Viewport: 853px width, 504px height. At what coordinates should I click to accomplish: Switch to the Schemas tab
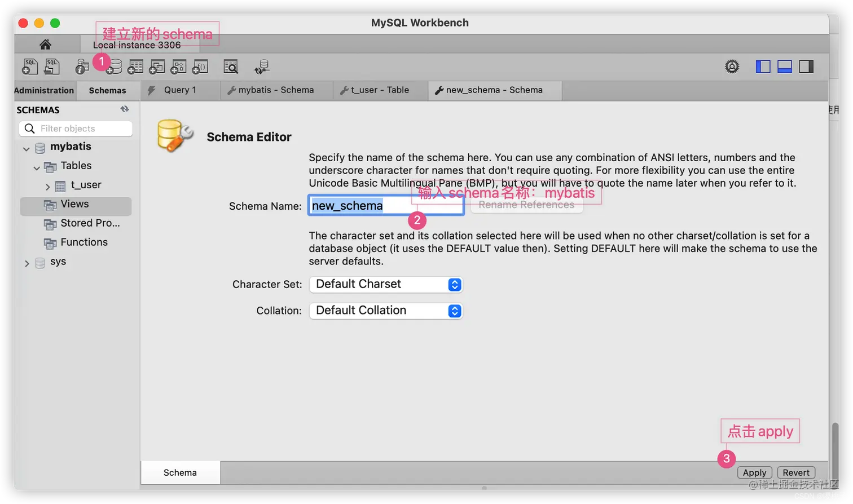[x=107, y=90]
